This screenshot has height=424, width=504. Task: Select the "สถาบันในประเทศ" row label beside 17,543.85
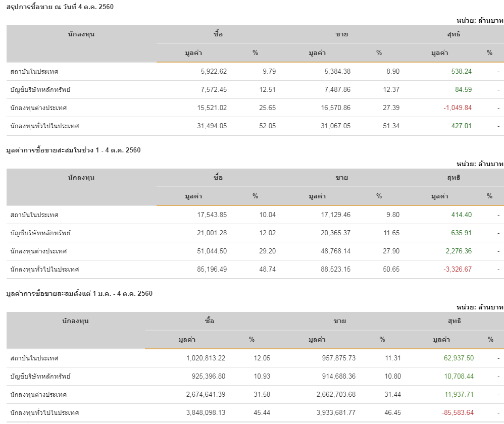click(34, 215)
